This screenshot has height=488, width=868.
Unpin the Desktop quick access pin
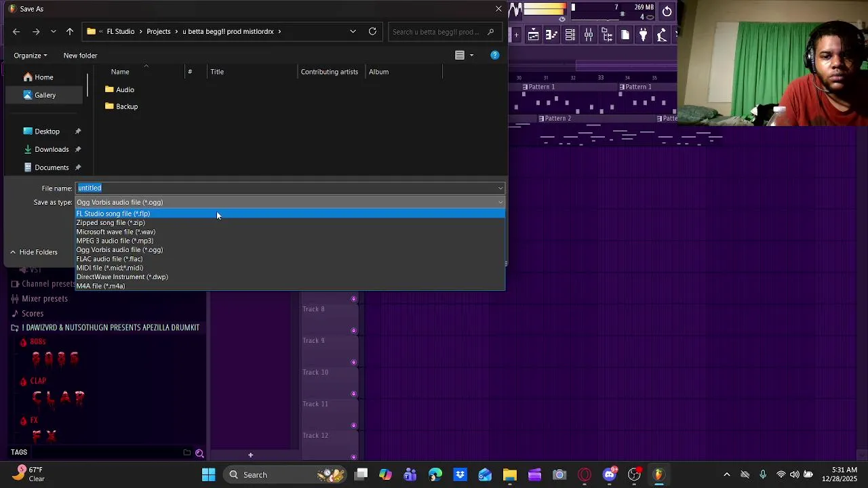(x=78, y=131)
